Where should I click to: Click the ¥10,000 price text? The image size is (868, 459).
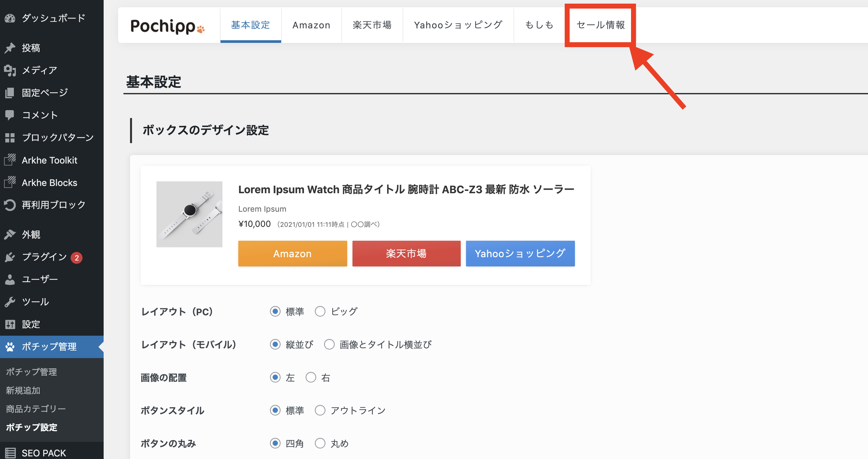(x=254, y=224)
